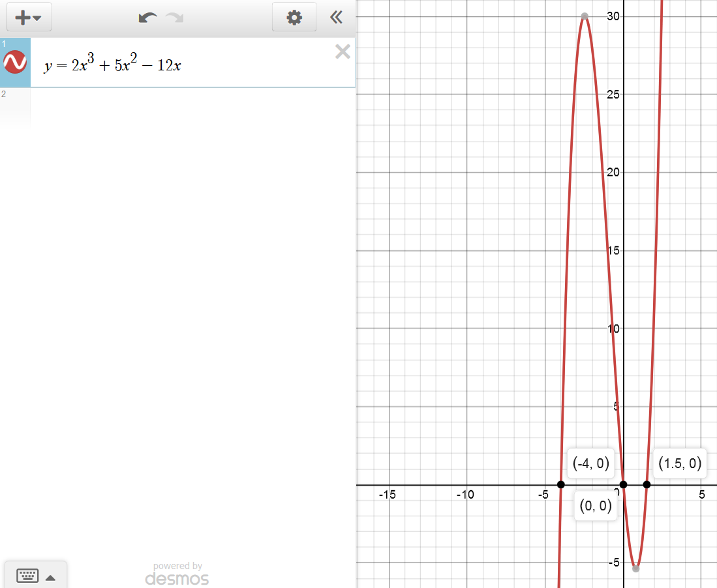717x588 pixels.
Task: Click the (-4, 0) coordinate label
Action: 590,463
